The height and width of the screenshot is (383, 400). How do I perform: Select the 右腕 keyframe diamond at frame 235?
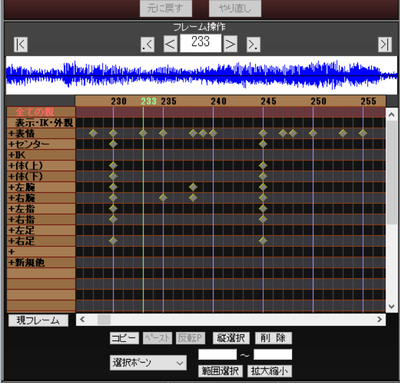(163, 198)
